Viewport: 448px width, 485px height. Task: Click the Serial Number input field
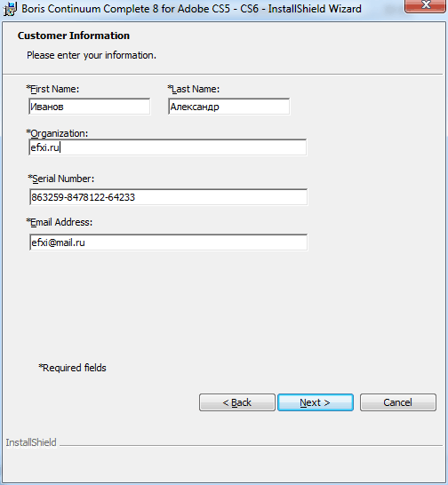(x=169, y=197)
